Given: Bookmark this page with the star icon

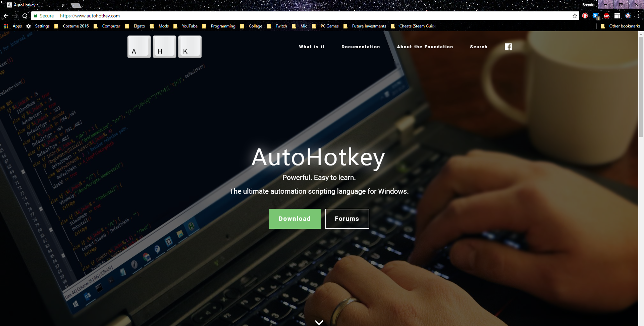Looking at the screenshot, I should 575,16.
